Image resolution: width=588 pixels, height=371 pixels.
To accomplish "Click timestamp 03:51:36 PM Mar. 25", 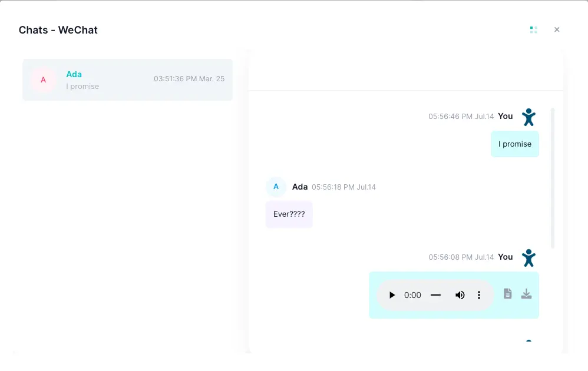I will tap(189, 79).
